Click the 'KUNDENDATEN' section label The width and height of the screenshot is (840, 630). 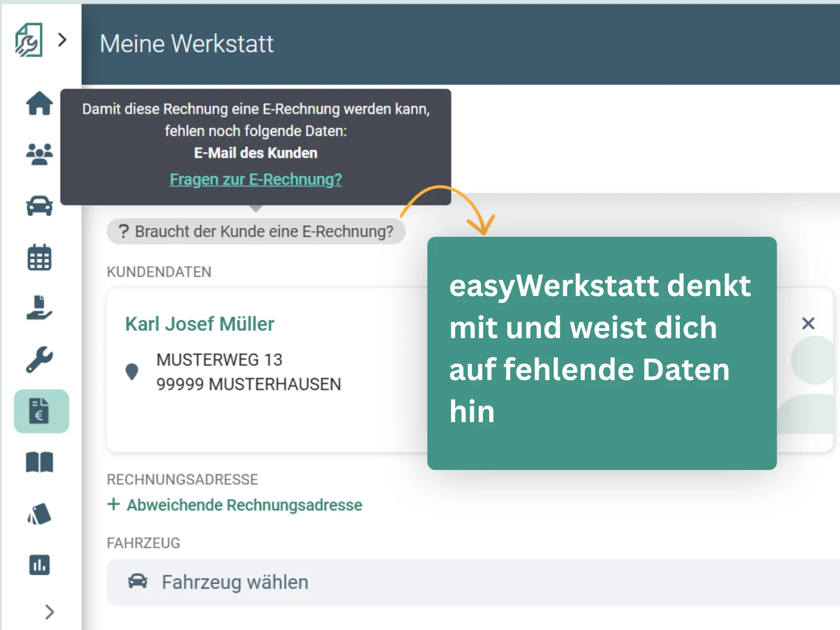(159, 272)
